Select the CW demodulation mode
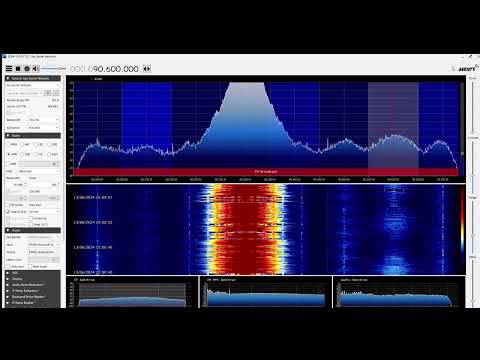Image resolution: width=480 pixels, height=360 pixels. pos(39,154)
